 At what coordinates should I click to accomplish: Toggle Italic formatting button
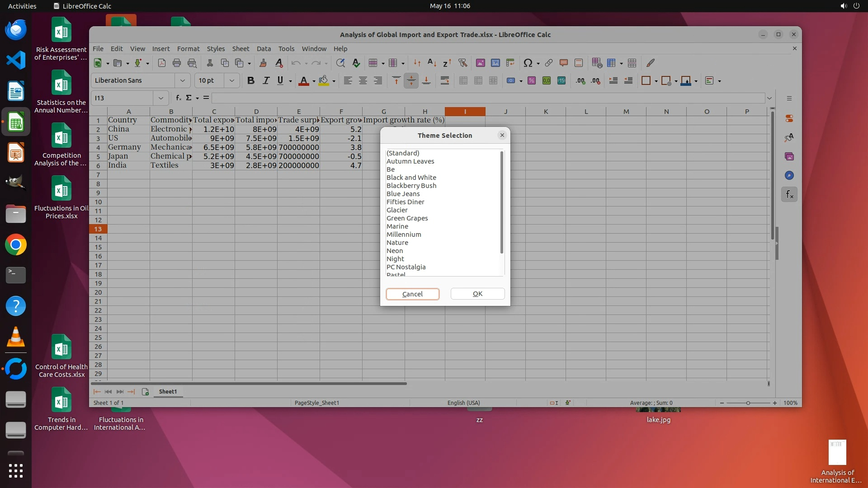(x=266, y=80)
